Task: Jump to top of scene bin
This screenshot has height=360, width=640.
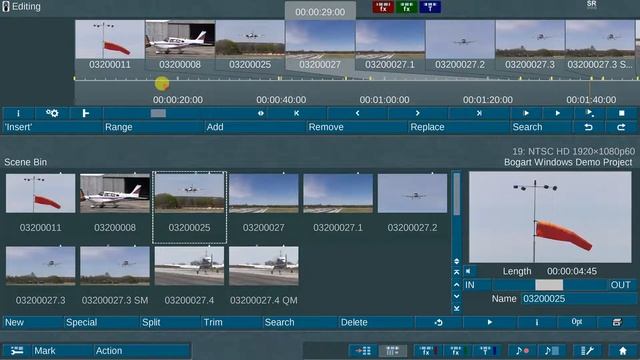Action: 457,272
